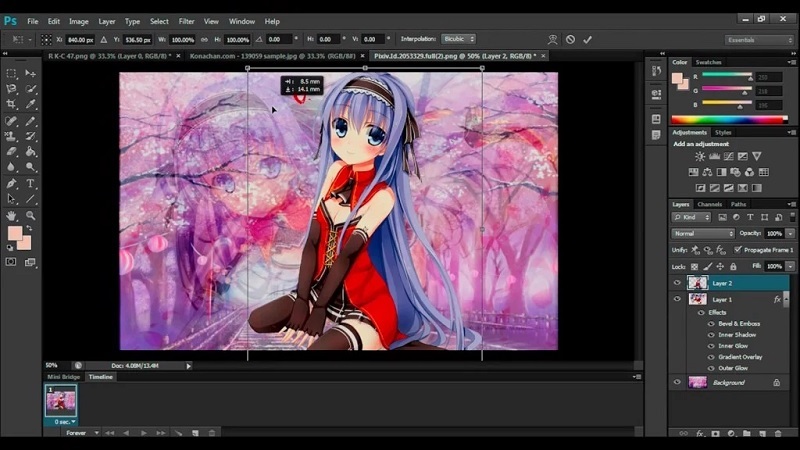This screenshot has width=800, height=450.
Task: Hide Layer 2 visibility eye
Action: pos(677,283)
